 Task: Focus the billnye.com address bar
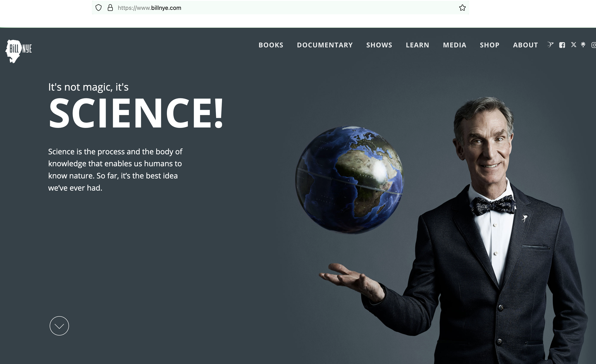pos(280,8)
